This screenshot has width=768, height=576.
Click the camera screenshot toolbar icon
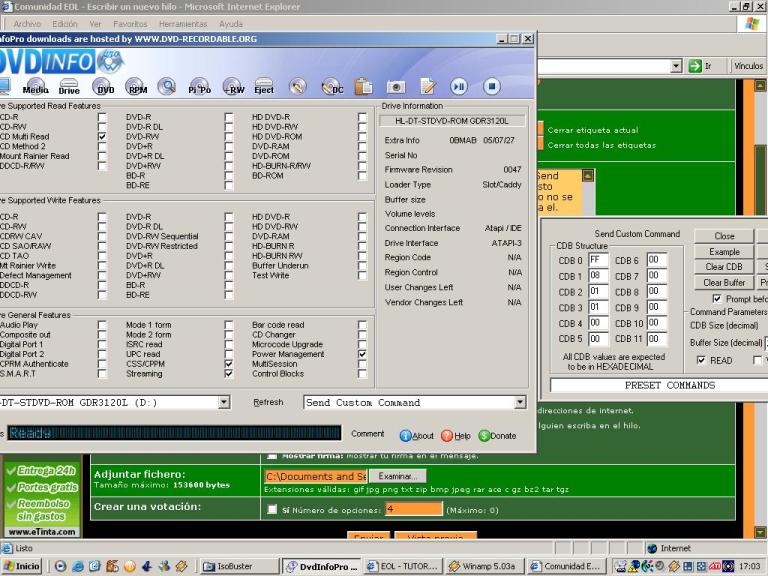(x=395, y=88)
